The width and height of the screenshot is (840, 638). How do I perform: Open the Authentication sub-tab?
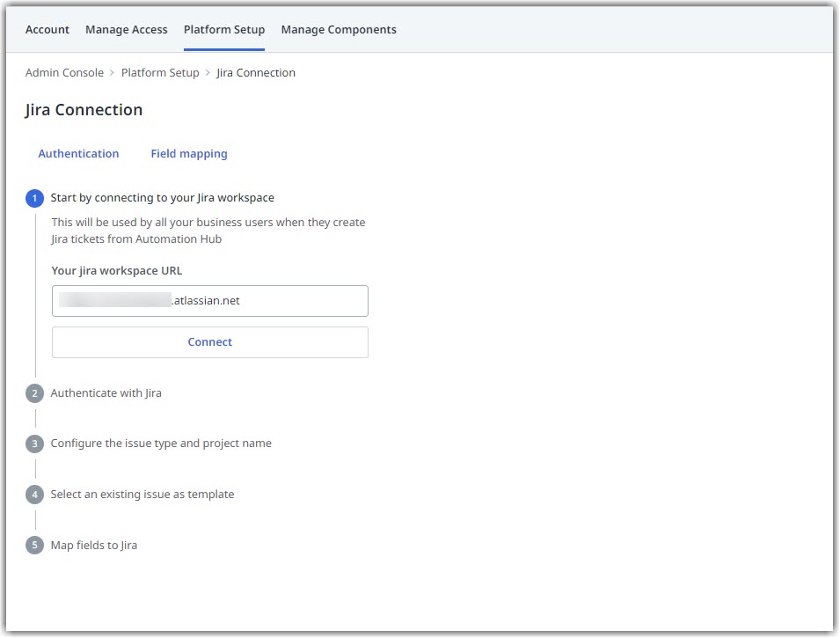click(x=78, y=153)
